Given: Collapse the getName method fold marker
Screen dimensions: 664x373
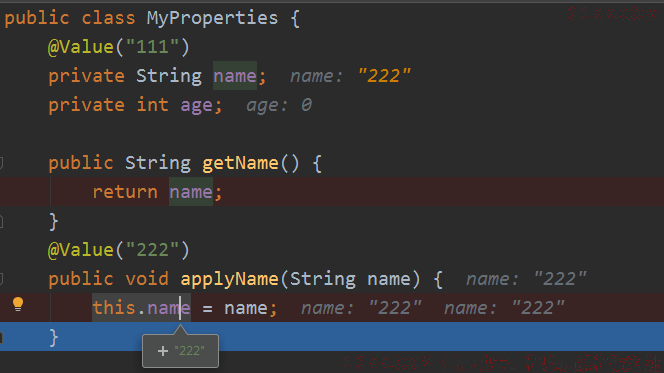Looking at the screenshot, I should (x=1, y=163).
